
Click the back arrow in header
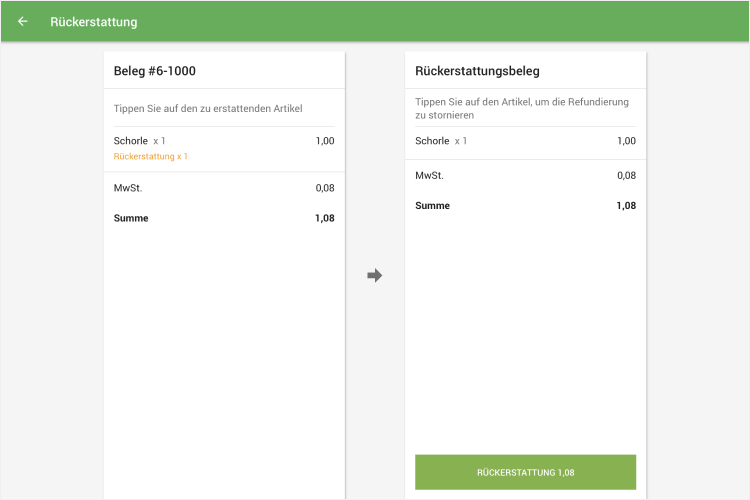(23, 21)
